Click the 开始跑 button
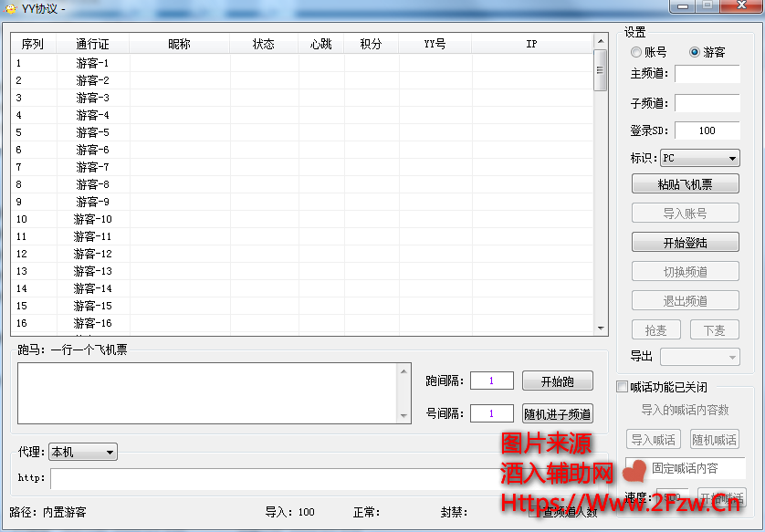The width and height of the screenshot is (765, 532). (558, 381)
